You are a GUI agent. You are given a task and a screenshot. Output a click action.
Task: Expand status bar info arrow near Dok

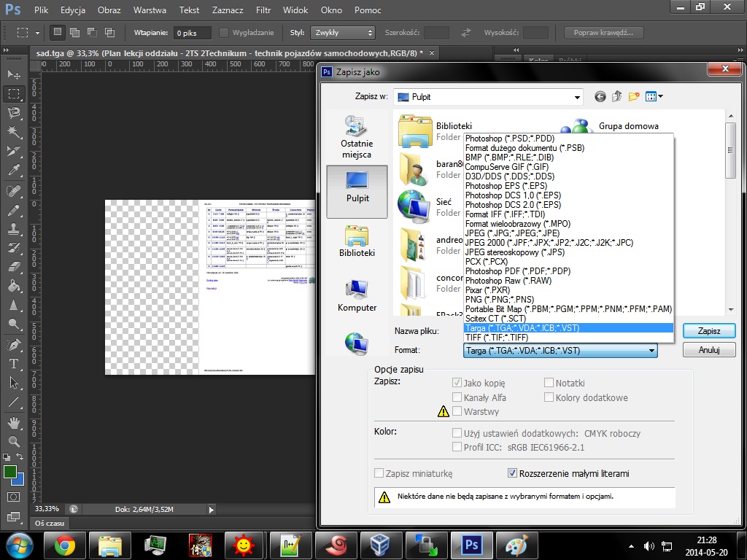click(x=211, y=510)
